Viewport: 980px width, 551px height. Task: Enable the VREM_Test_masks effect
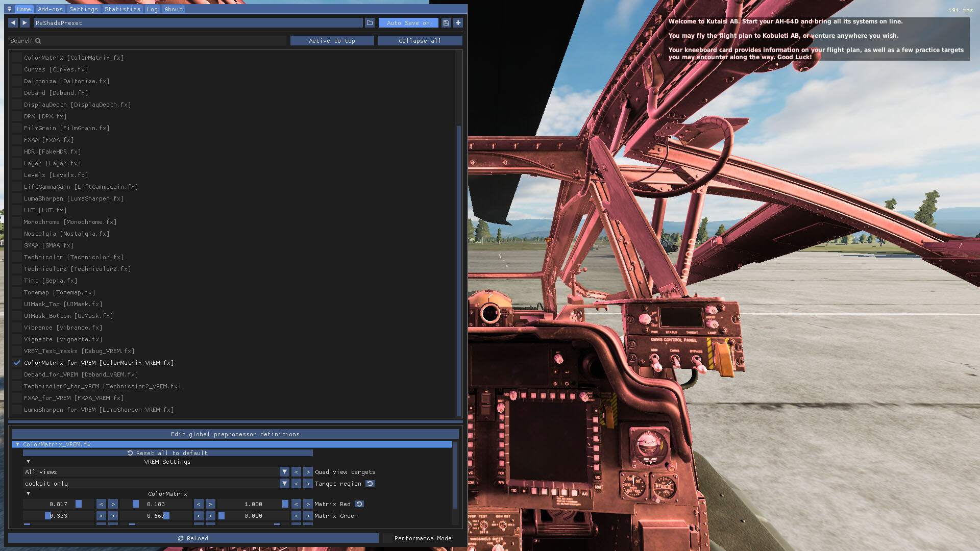(17, 351)
